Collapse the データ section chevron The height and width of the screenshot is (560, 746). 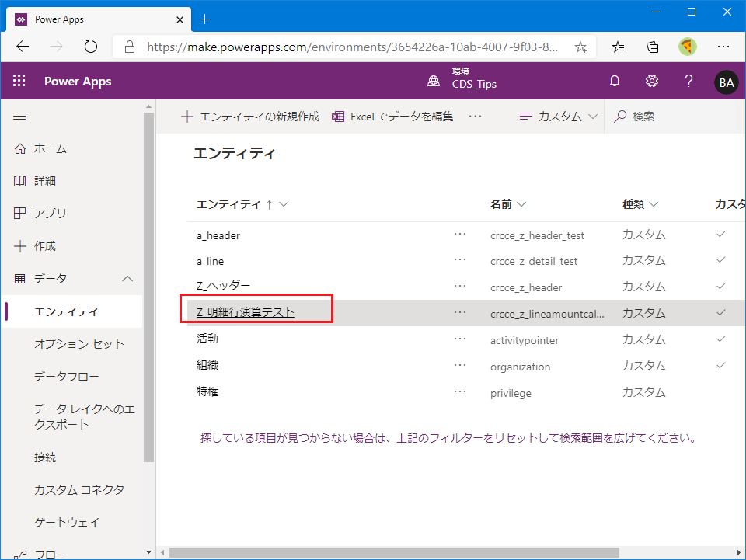(x=127, y=279)
